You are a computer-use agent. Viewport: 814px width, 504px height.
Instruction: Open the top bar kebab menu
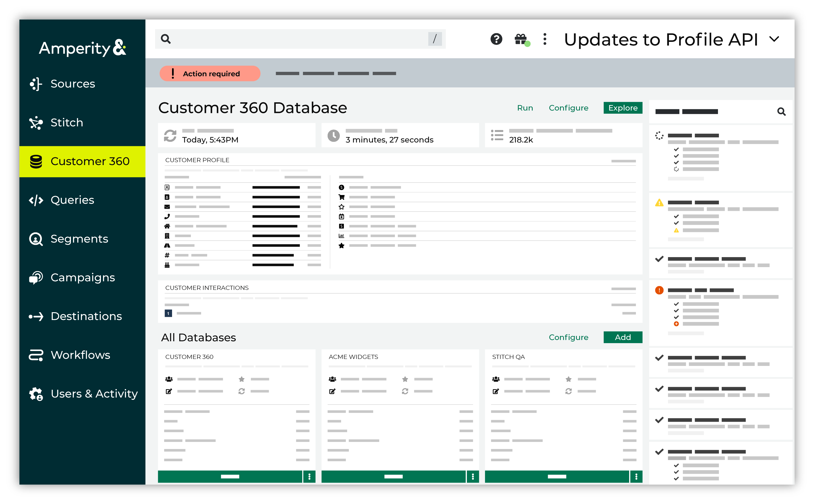[545, 39]
